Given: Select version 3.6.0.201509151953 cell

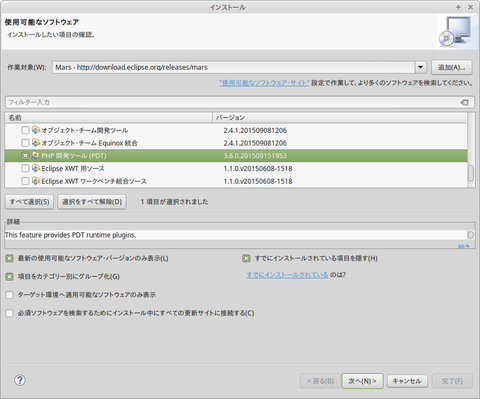Looking at the screenshot, I should [x=255, y=156].
